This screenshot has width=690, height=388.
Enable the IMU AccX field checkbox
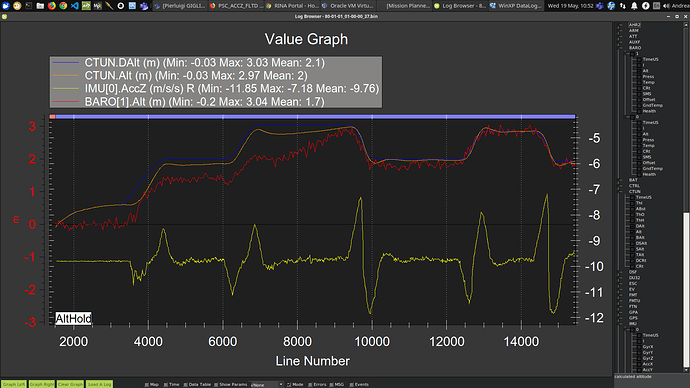pos(639,364)
